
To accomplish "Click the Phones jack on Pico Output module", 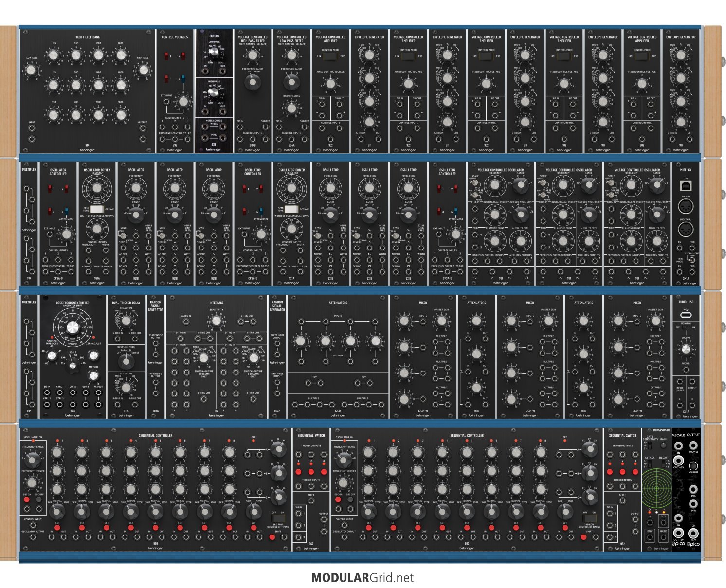I will pyautogui.click(x=693, y=445).
